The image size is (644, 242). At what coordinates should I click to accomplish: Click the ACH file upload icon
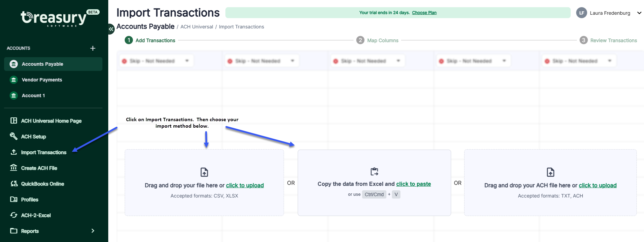550,172
